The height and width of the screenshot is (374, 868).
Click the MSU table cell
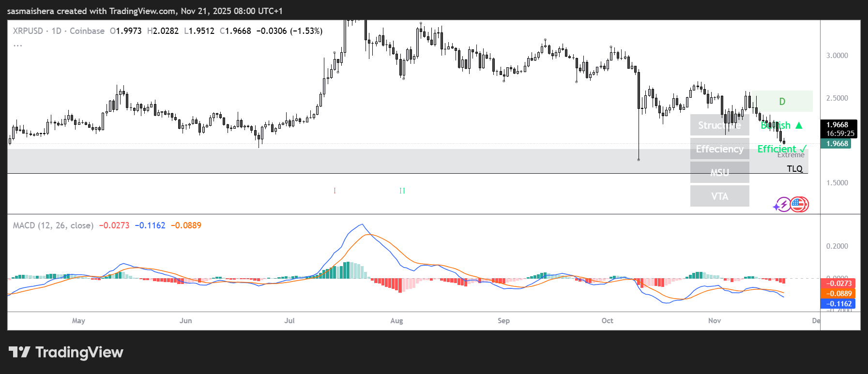point(720,172)
